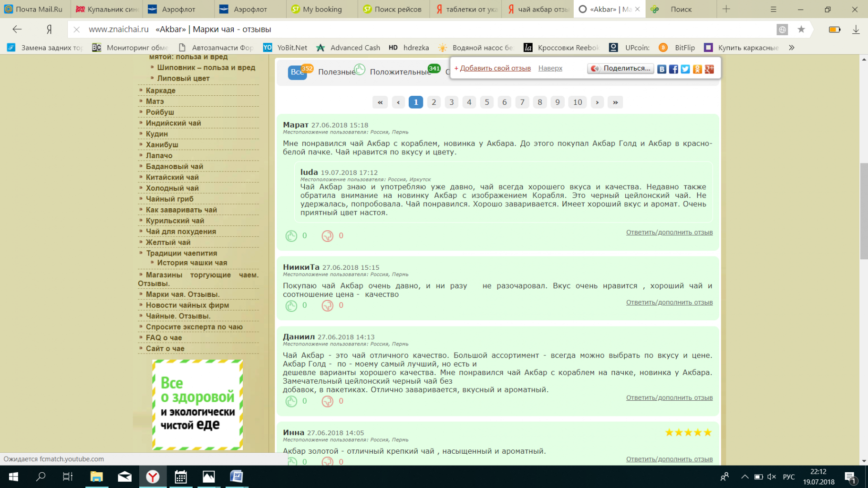This screenshot has height=488, width=868.
Task: Click the address bar URL field
Action: (x=420, y=30)
